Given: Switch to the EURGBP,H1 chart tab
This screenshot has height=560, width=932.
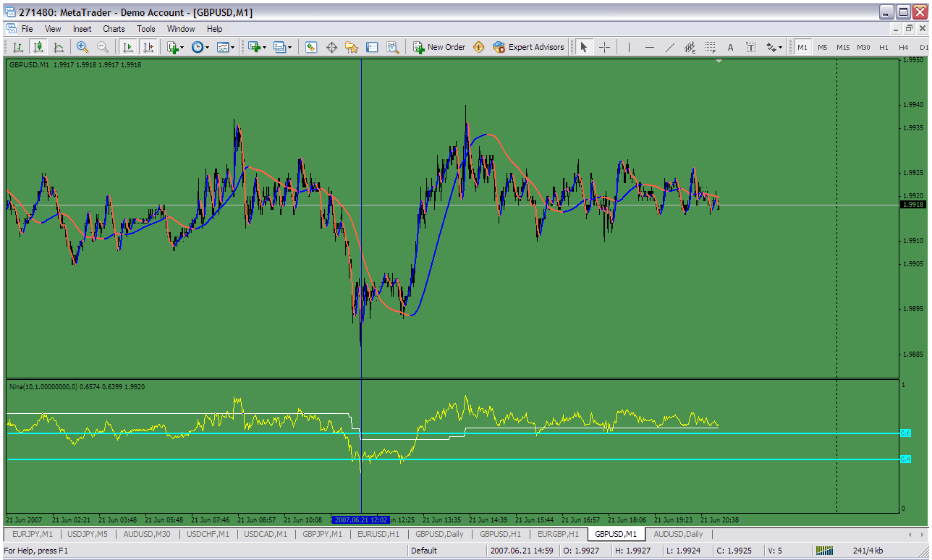Looking at the screenshot, I should [557, 535].
